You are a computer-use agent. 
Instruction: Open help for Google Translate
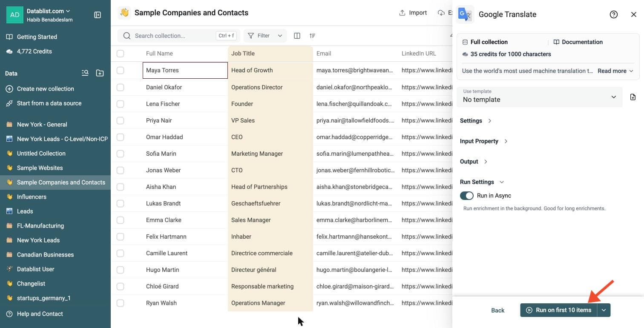(614, 14)
